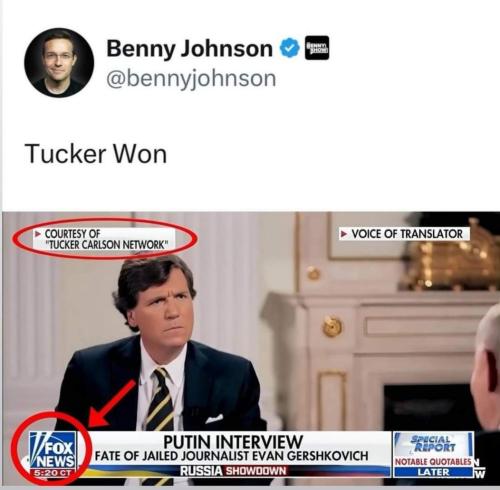This screenshot has height=490, width=500.
Task: Open Benny Johnson's profile picture
Action: pyautogui.click(x=59, y=62)
